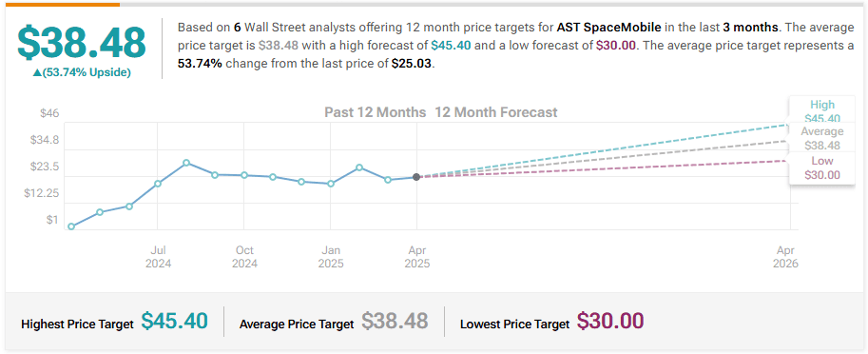868x354 pixels.
Task: Click the data point above Jan 2025
Action: click(331, 184)
